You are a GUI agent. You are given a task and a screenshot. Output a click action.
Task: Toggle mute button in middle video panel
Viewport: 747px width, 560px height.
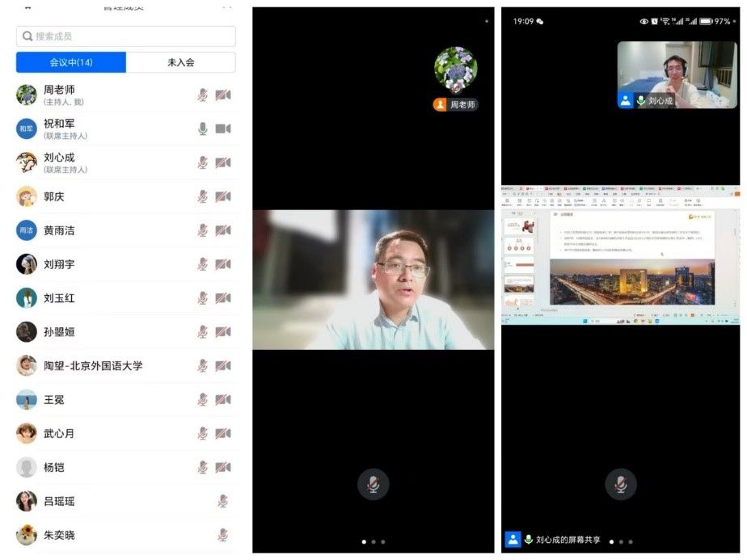(373, 484)
